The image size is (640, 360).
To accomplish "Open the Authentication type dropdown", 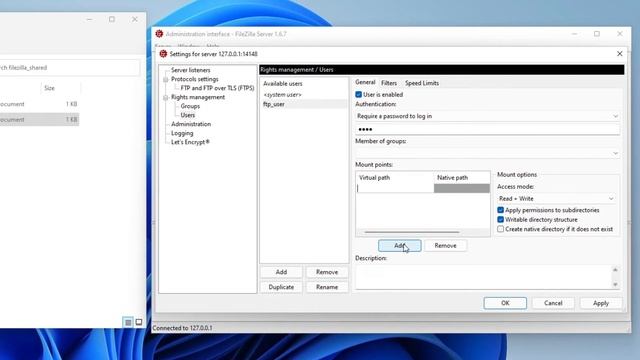I will [x=487, y=116].
